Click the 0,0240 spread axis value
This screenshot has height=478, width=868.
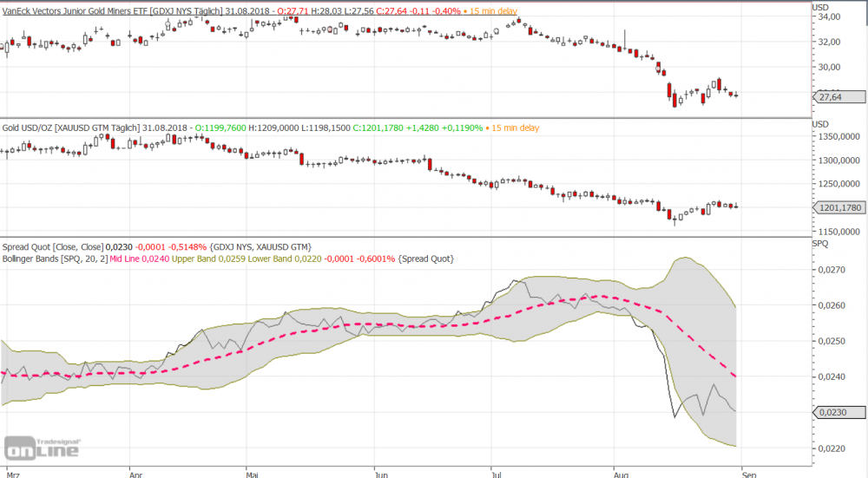832,377
